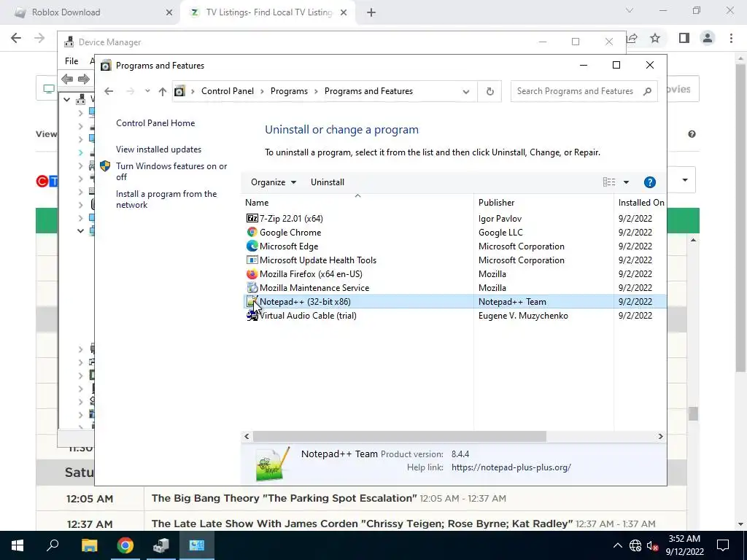Close the Roblox Download tab
The width and height of the screenshot is (747, 560).
tap(169, 12)
